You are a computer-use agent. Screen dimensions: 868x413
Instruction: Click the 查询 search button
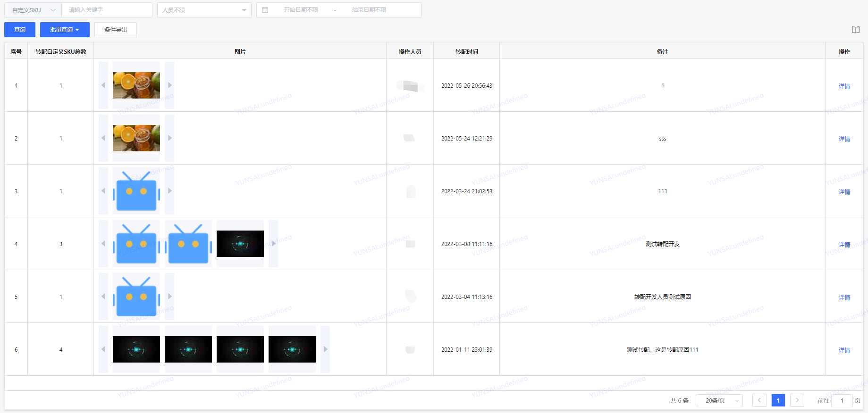tap(20, 30)
